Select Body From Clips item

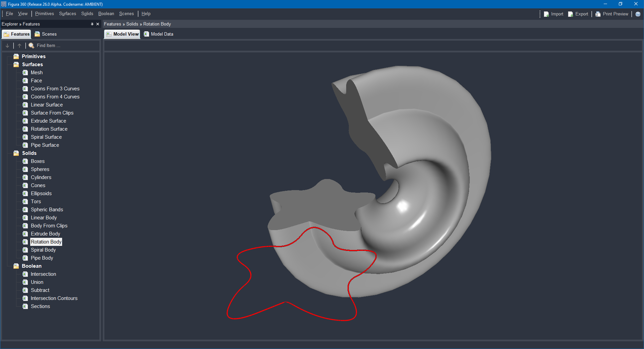coord(49,226)
